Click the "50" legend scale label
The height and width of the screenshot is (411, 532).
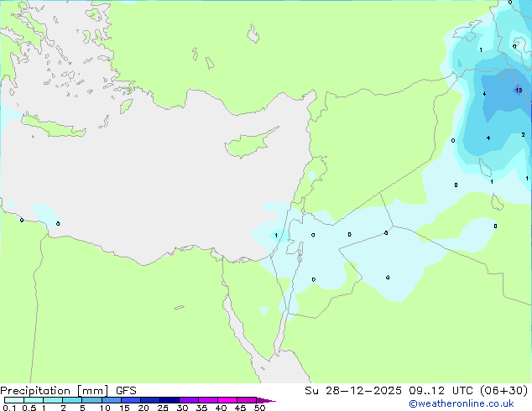tap(260, 408)
